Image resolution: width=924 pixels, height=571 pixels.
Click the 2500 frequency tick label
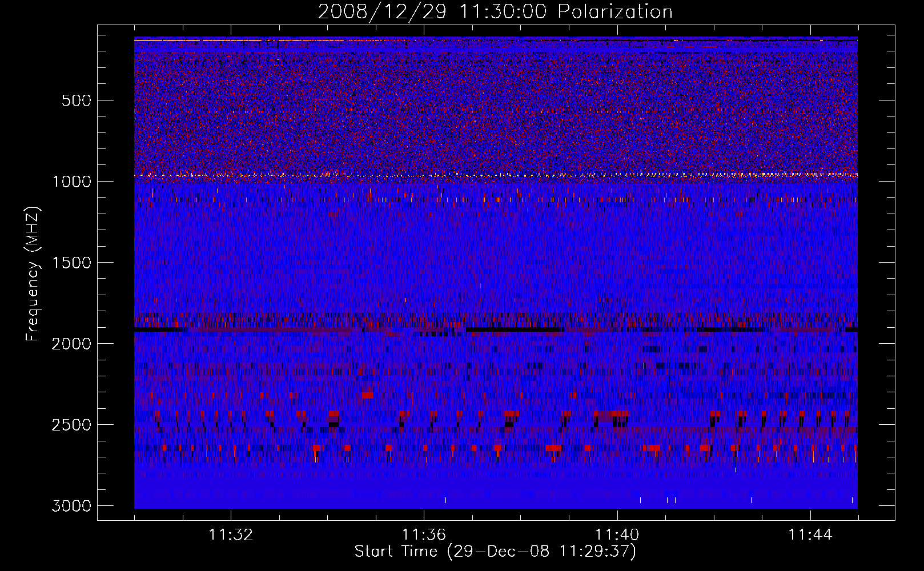[71, 425]
